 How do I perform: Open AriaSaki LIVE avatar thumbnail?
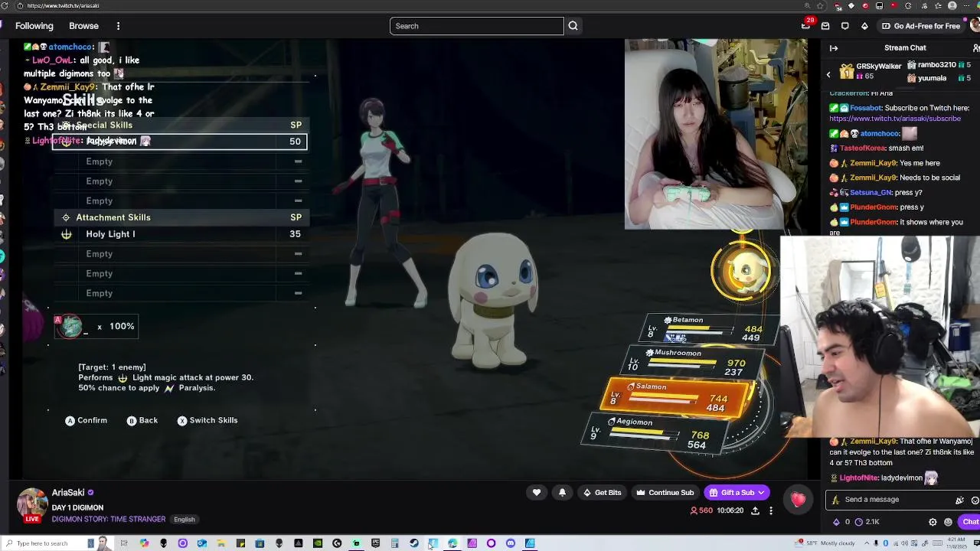tap(32, 506)
